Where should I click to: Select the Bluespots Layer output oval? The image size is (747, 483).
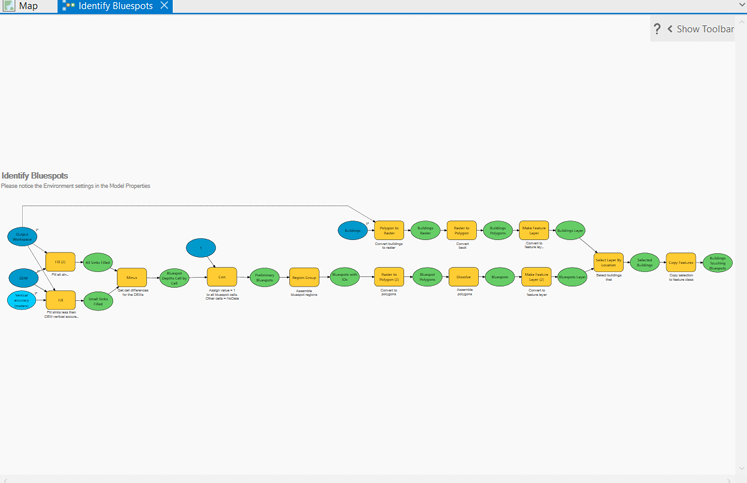pos(572,277)
